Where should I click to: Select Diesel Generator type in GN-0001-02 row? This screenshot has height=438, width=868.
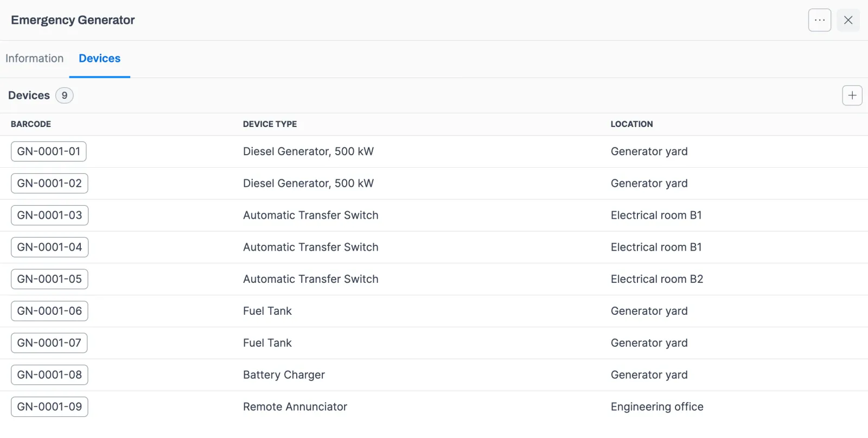(308, 183)
